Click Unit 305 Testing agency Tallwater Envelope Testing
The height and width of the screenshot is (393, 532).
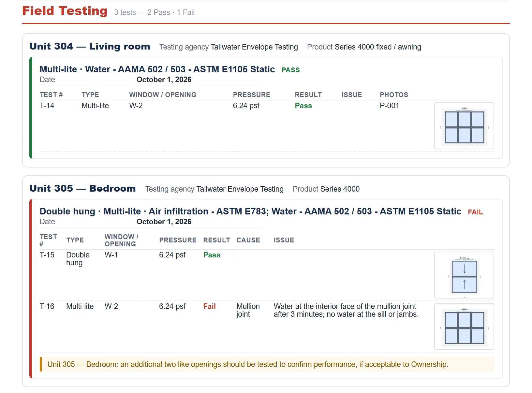coord(214,189)
